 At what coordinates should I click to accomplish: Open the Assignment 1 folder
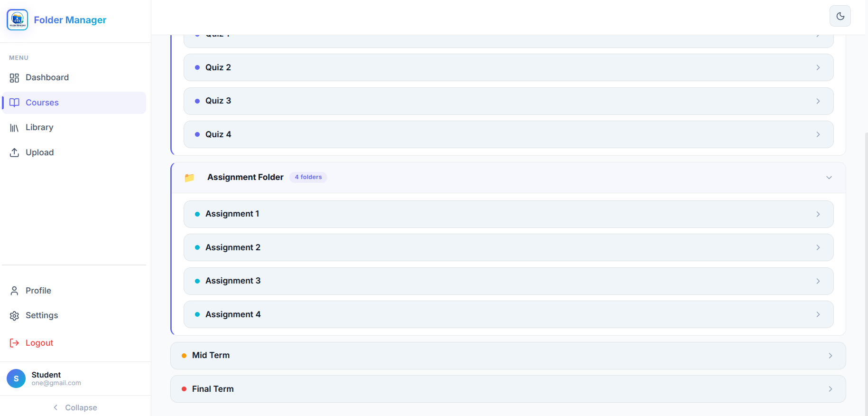(508, 214)
